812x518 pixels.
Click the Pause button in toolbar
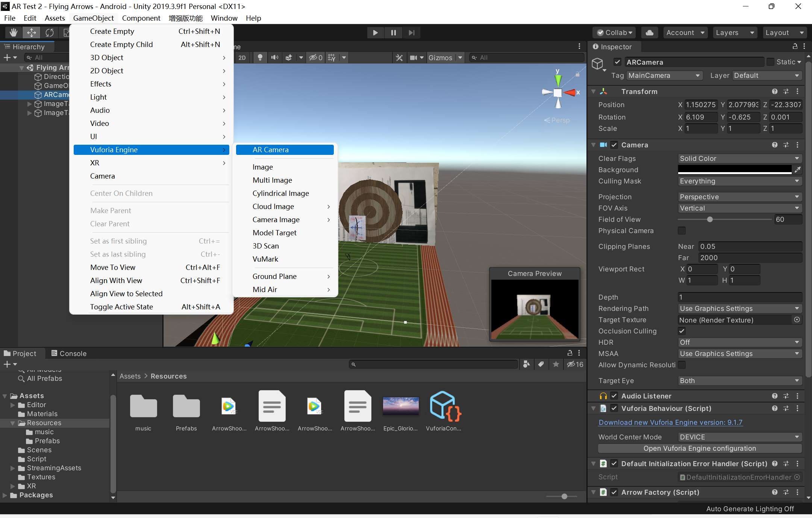pyautogui.click(x=394, y=33)
